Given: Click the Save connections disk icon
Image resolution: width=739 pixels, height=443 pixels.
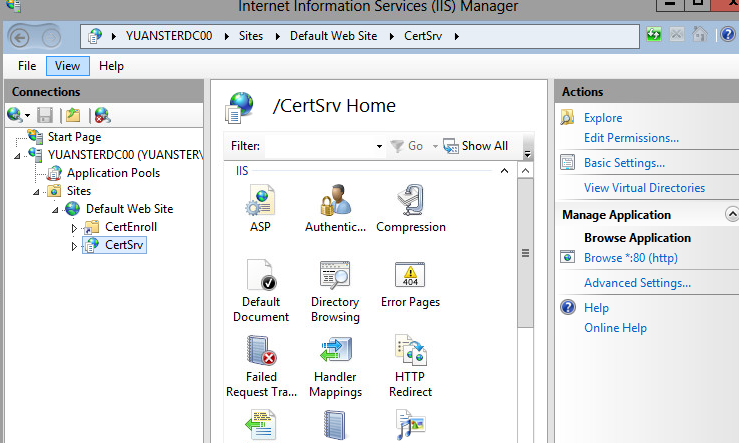Looking at the screenshot, I should point(45,115).
